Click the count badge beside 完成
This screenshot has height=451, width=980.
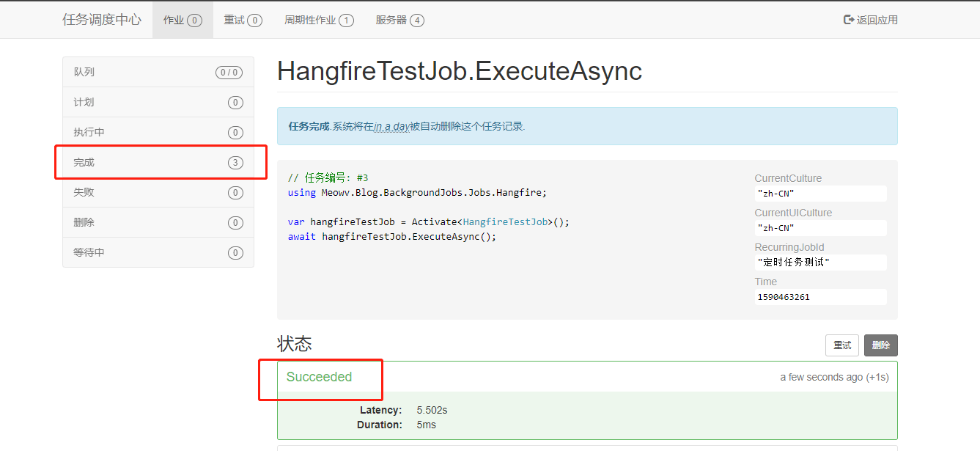(235, 163)
